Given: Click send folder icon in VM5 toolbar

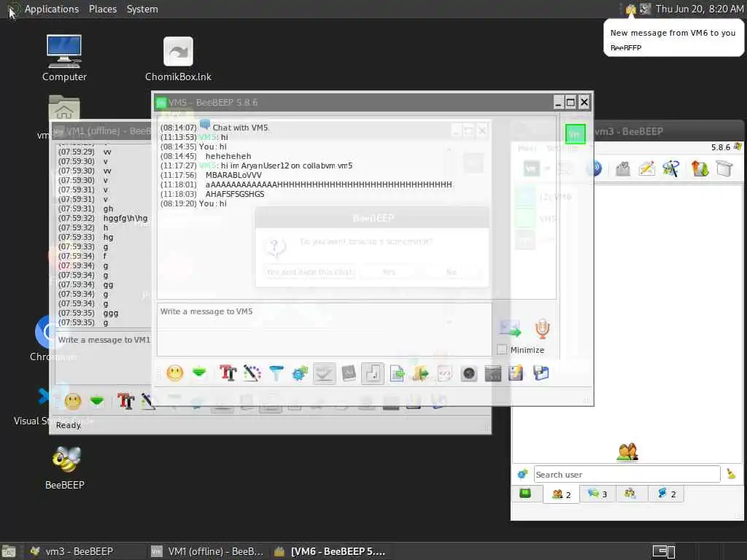Looking at the screenshot, I should tap(421, 373).
